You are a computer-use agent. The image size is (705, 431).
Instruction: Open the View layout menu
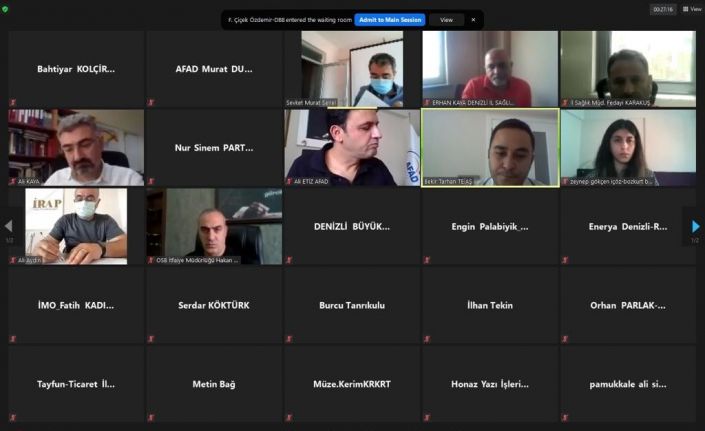point(692,9)
